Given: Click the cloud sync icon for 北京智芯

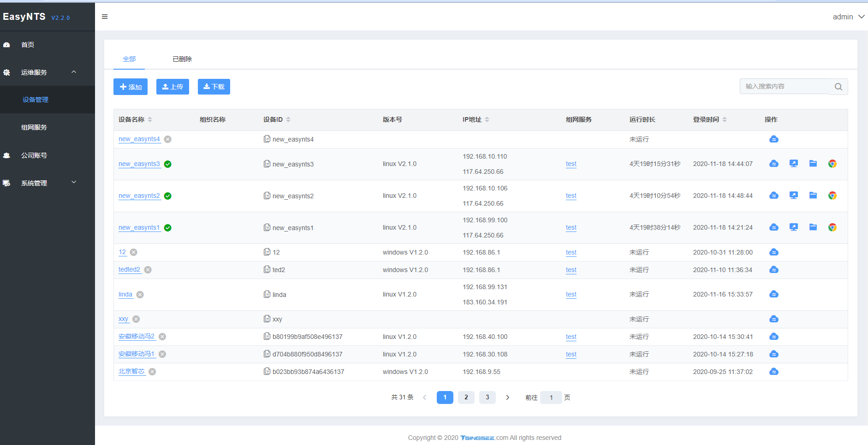Looking at the screenshot, I should click(x=774, y=372).
